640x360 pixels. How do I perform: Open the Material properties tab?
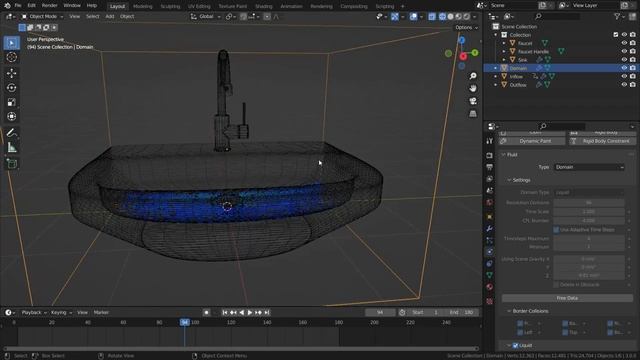point(489,287)
